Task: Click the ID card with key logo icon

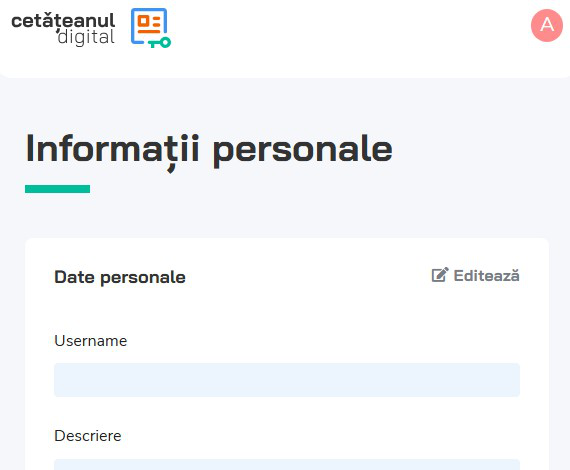Action: tap(151, 28)
